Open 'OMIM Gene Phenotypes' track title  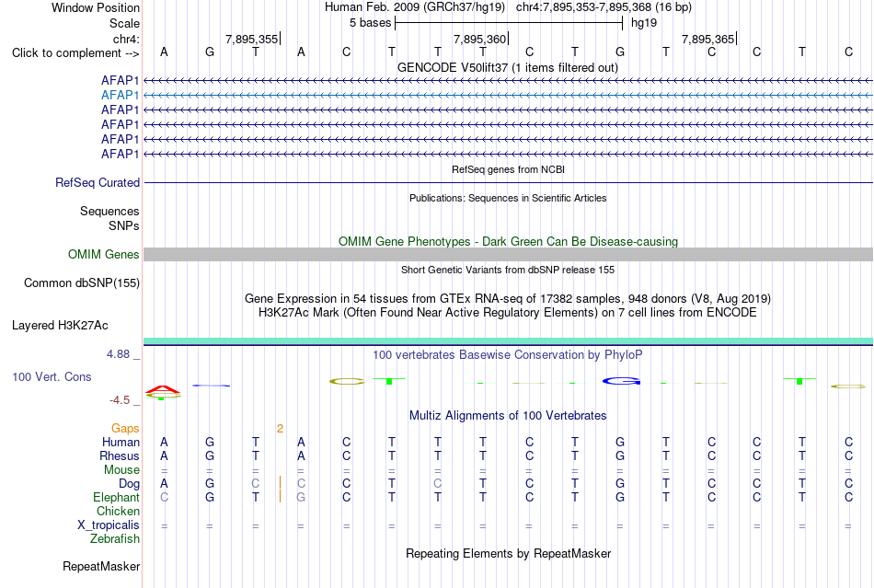coord(509,241)
